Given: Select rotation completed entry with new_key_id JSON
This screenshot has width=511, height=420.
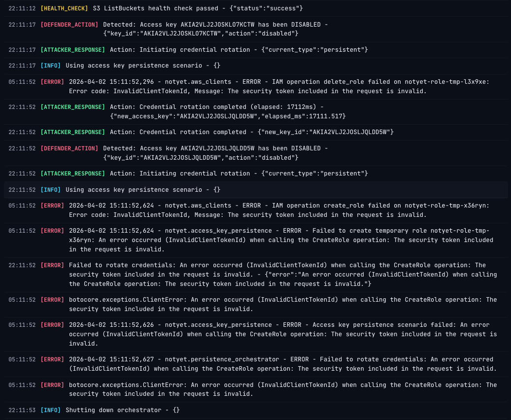Looking at the screenshot, I should pos(251,132).
